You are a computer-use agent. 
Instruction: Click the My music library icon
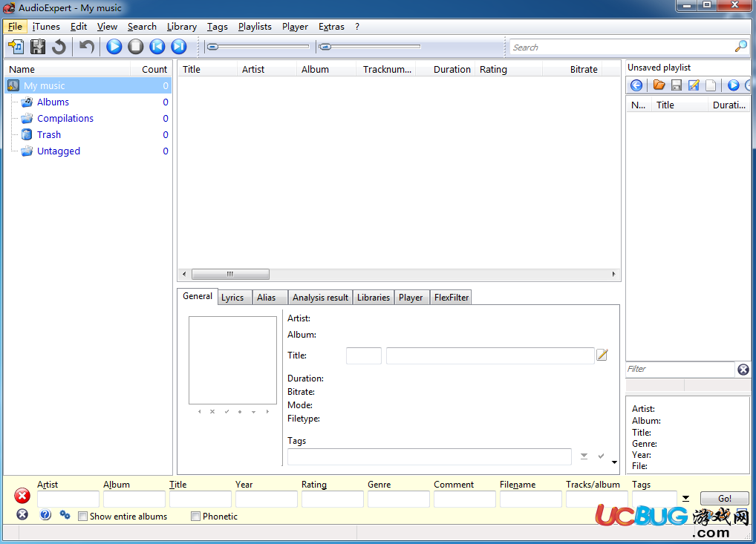[13, 86]
